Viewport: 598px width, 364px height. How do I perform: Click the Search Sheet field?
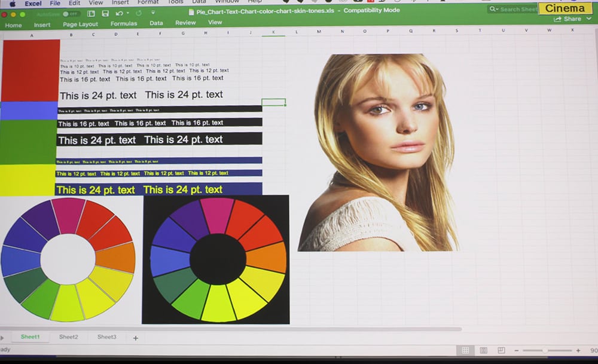tap(513, 9)
